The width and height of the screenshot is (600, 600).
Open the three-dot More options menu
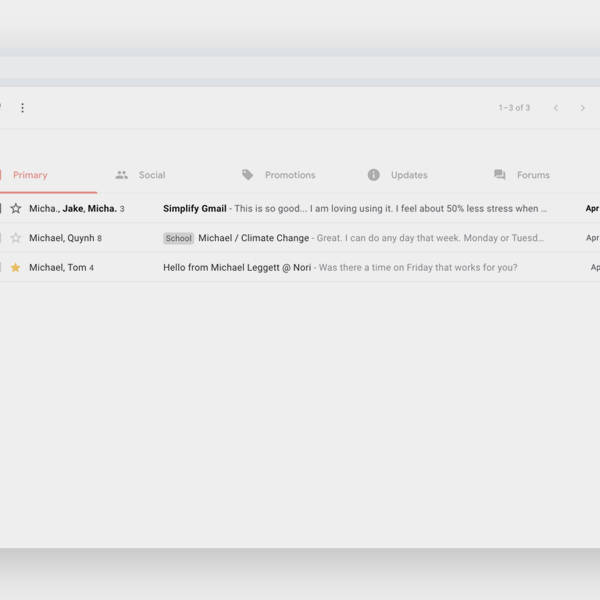22,108
